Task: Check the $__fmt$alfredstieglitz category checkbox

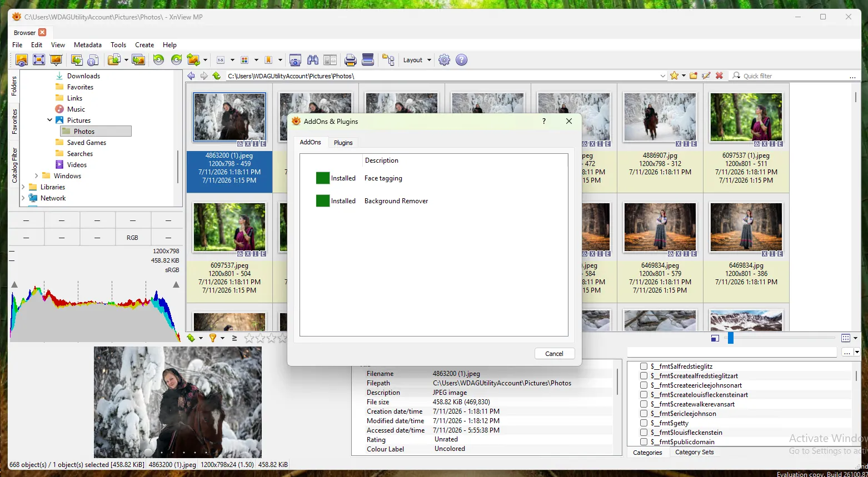Action: tap(643, 366)
